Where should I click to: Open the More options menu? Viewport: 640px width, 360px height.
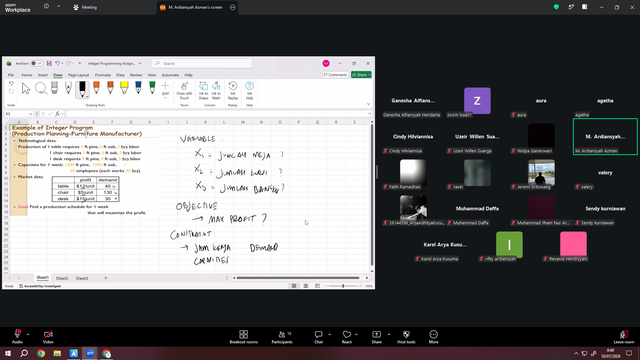click(433, 337)
